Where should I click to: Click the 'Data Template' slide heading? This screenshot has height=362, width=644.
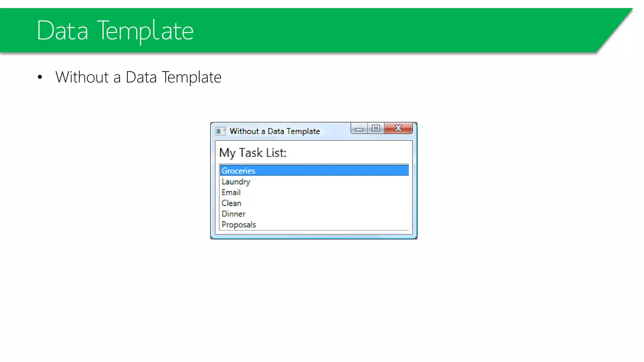pos(115,31)
